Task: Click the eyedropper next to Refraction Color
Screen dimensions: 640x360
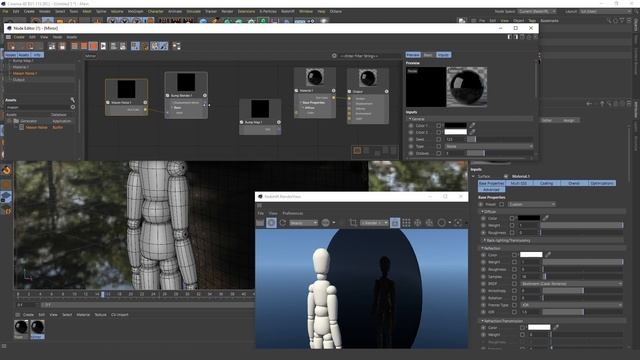Action: click(x=556, y=327)
